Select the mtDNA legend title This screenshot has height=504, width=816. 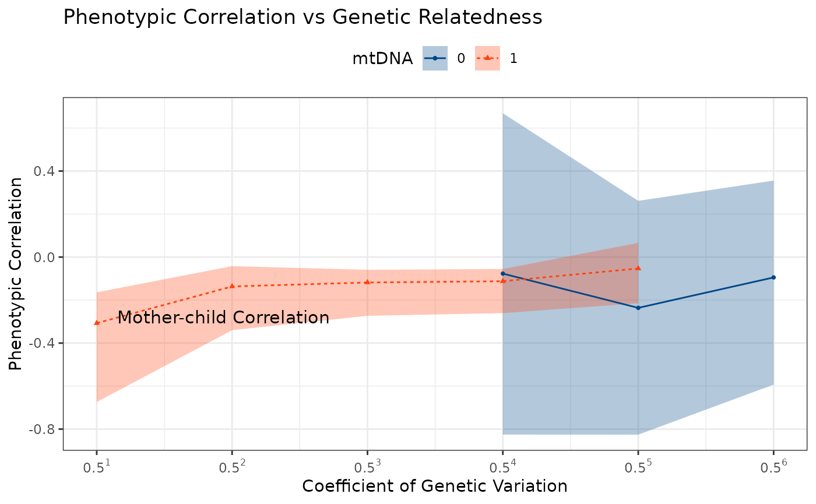(382, 59)
